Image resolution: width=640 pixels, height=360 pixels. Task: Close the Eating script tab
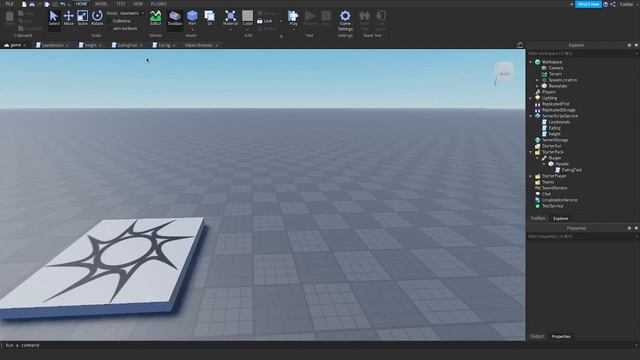tap(174, 45)
